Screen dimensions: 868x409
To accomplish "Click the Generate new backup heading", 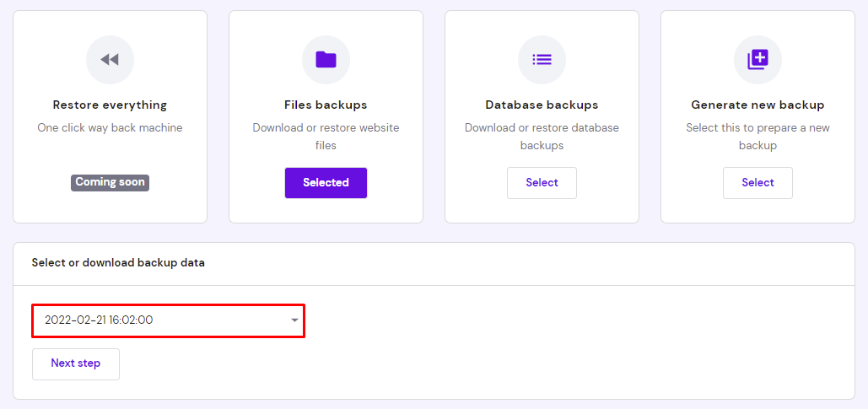I will pyautogui.click(x=757, y=105).
